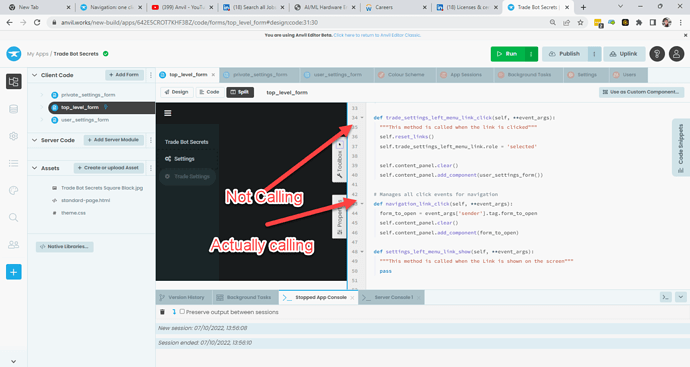
Task: Open the help question mark icon
Action: tap(657, 54)
